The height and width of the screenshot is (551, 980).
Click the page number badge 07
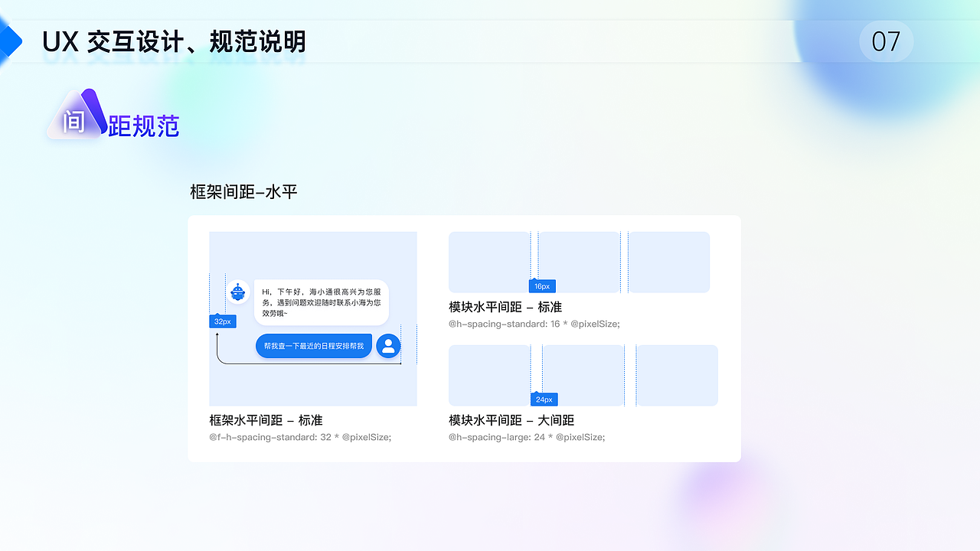click(886, 42)
